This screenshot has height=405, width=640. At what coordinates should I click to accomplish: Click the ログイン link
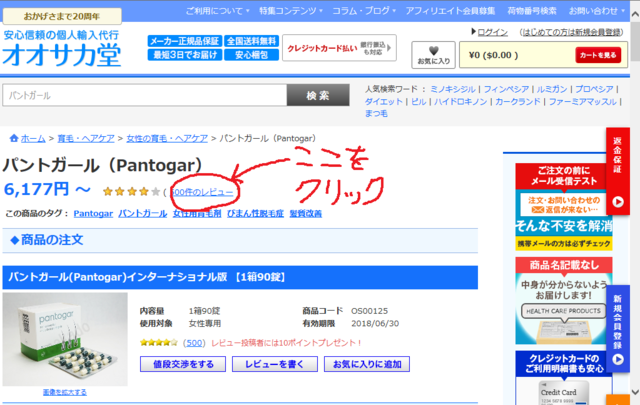pos(493,32)
